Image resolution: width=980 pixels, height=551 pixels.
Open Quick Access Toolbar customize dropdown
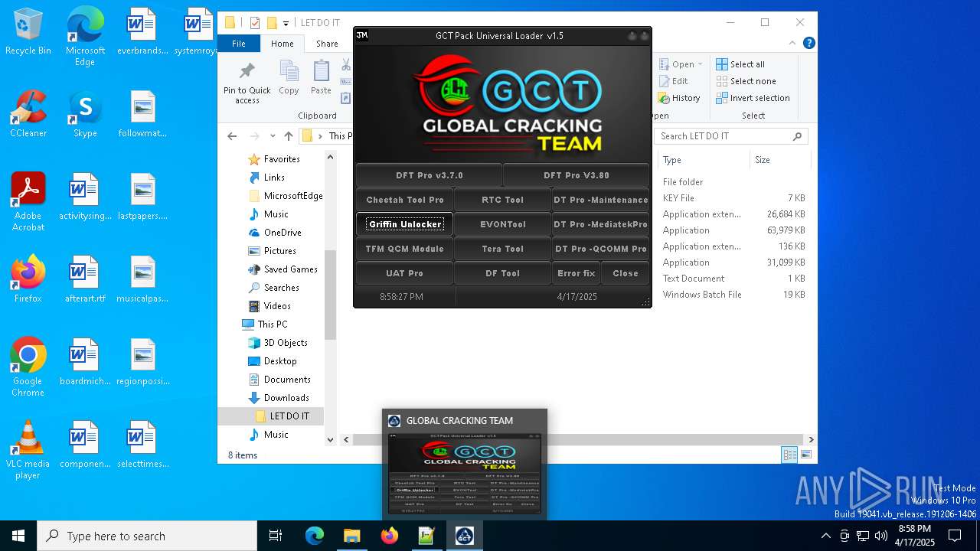(286, 23)
